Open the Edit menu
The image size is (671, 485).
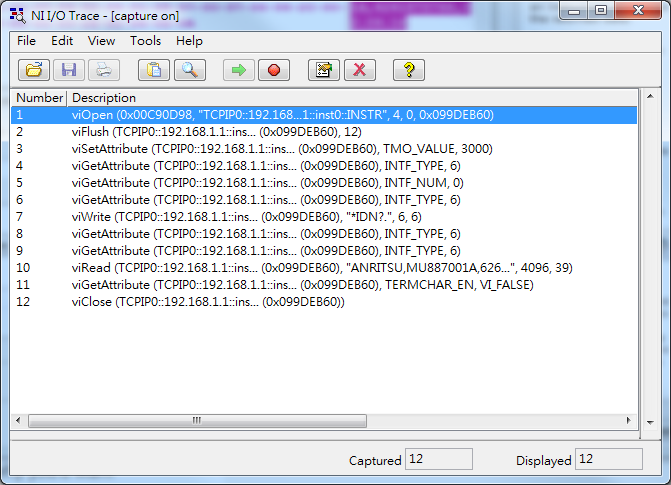[62, 41]
